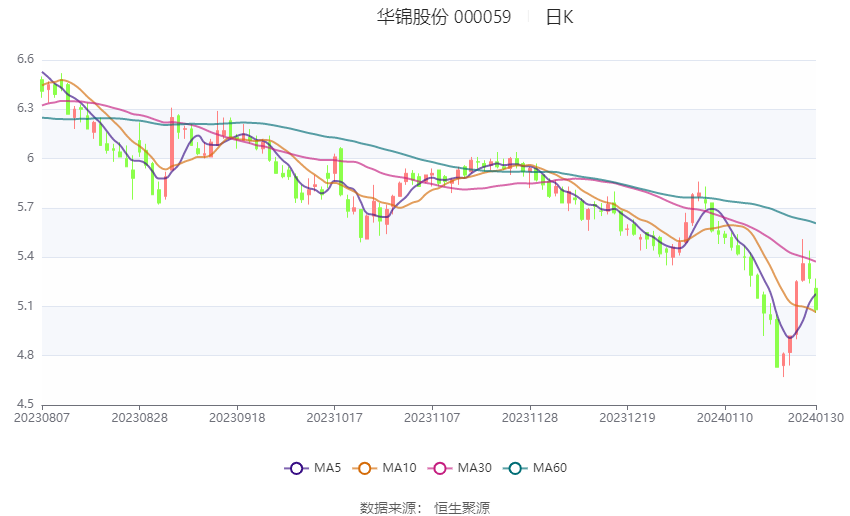850x516 pixels.
Task: Click the data source text 恒生聚源
Action: coord(462,508)
